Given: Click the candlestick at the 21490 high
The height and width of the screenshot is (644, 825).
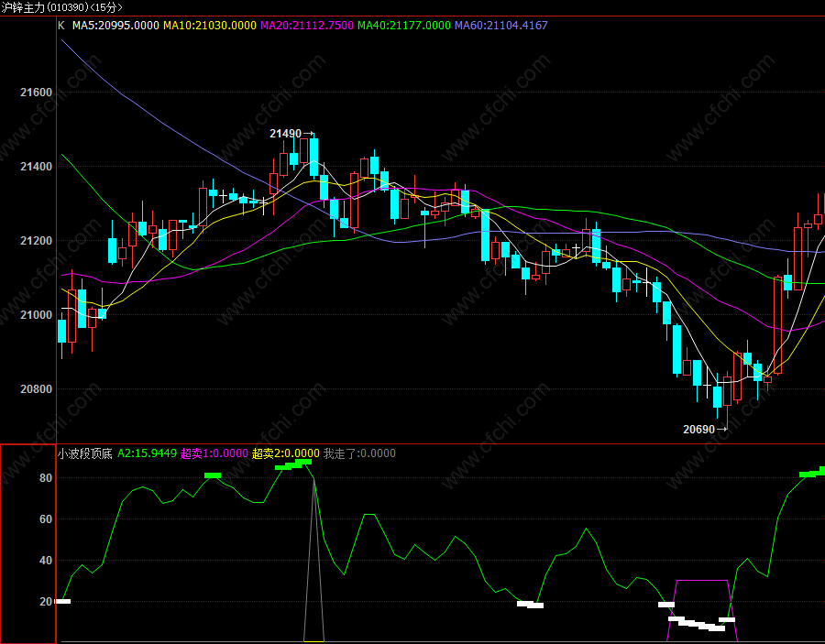Looking at the screenshot, I should 314,157.
